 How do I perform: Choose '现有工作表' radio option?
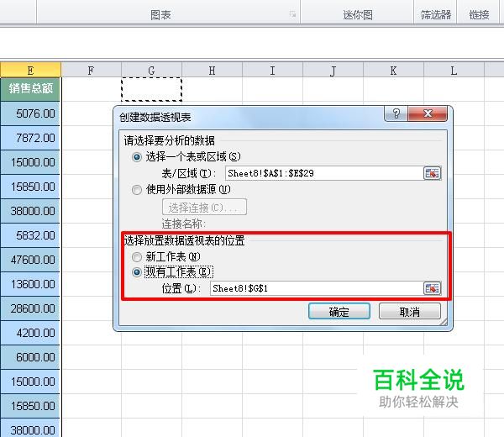(137, 272)
